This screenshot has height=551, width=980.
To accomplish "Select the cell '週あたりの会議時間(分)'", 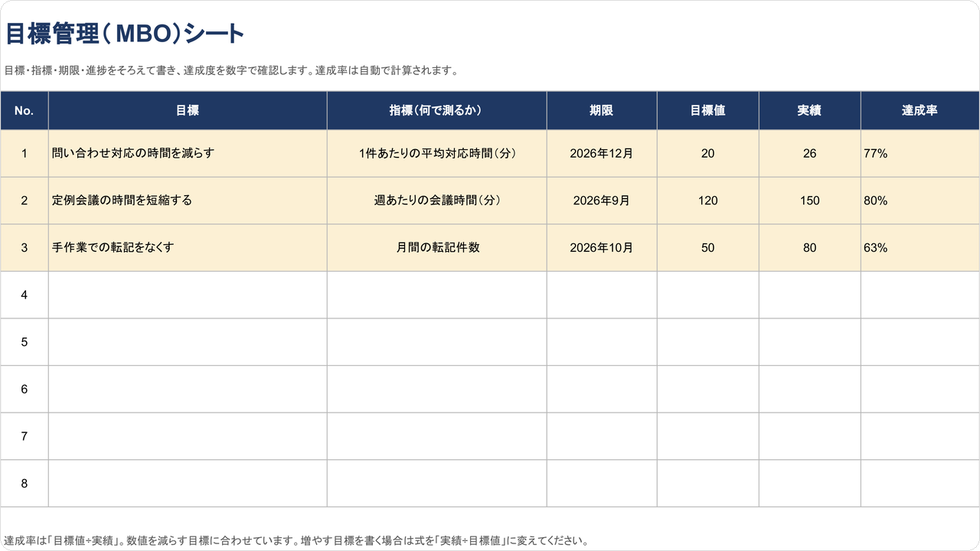I will click(x=437, y=201).
